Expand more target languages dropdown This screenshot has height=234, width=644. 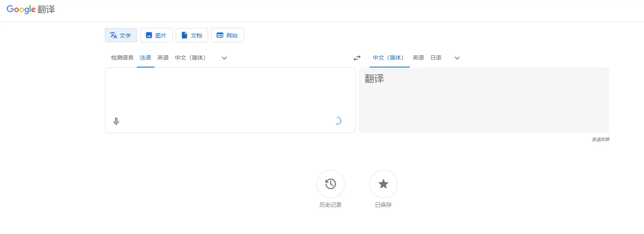pyautogui.click(x=457, y=58)
